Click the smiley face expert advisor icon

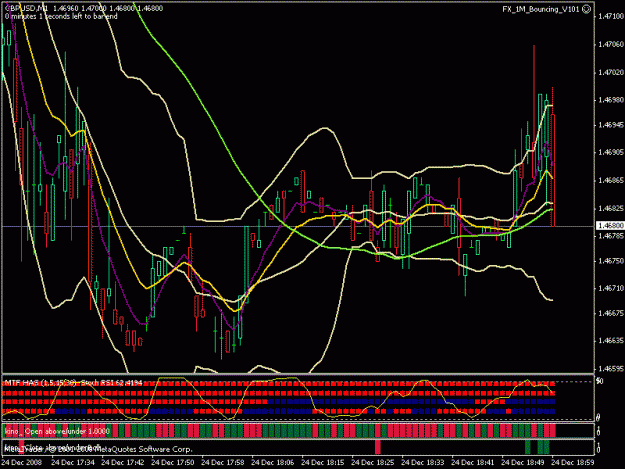click(x=586, y=9)
